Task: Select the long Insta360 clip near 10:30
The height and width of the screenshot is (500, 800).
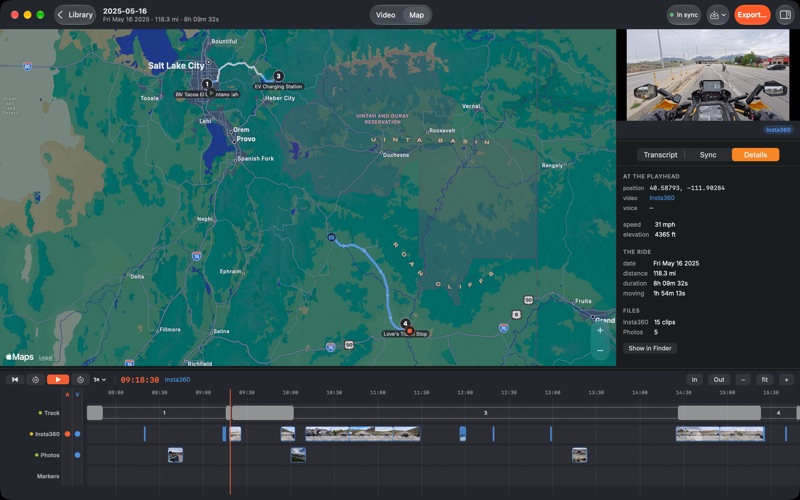Action: 363,434
